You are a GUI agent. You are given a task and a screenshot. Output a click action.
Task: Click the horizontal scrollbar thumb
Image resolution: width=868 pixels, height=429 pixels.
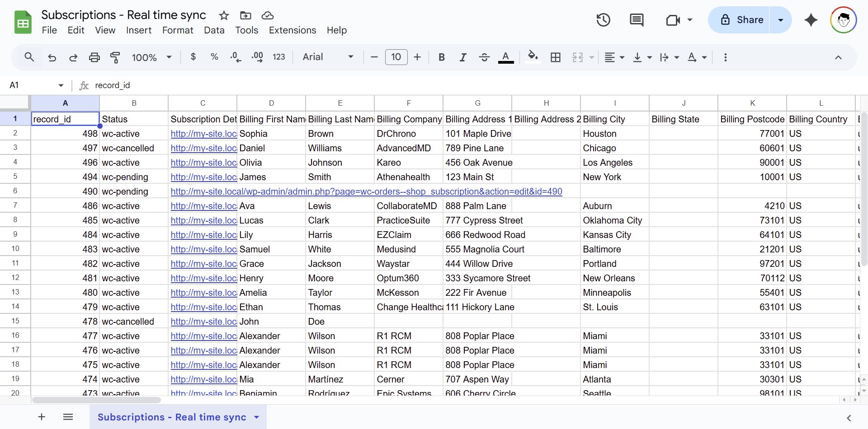point(96,400)
